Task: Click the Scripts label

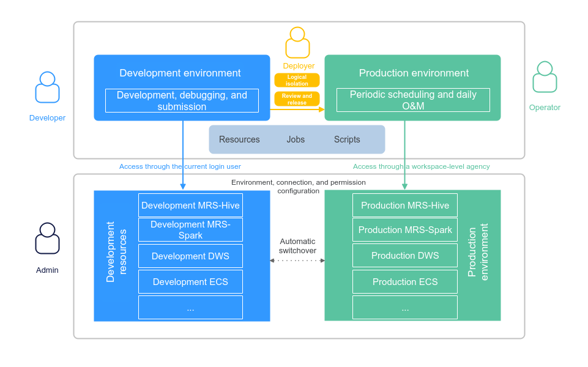Action: click(x=347, y=139)
